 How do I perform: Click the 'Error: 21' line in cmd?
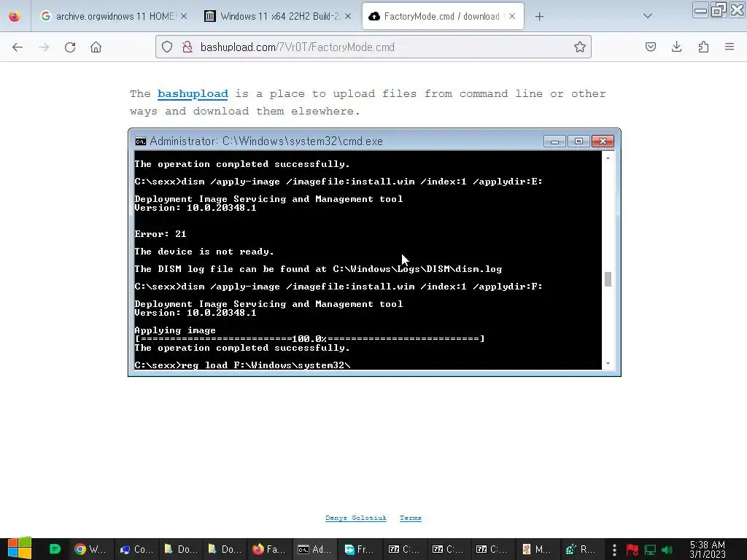point(160,234)
